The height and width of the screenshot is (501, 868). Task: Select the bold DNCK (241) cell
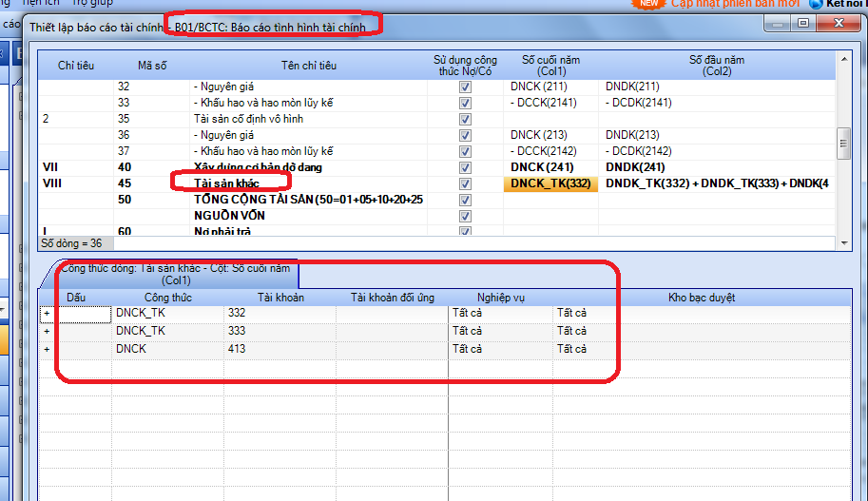click(550, 167)
